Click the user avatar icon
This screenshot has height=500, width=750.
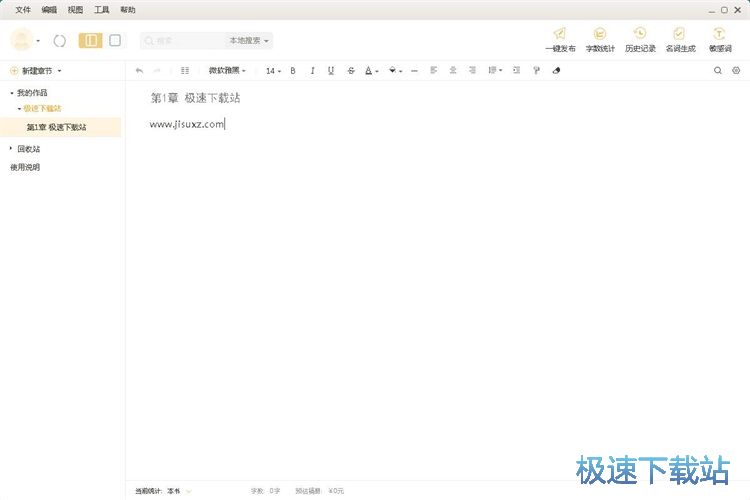(22, 40)
